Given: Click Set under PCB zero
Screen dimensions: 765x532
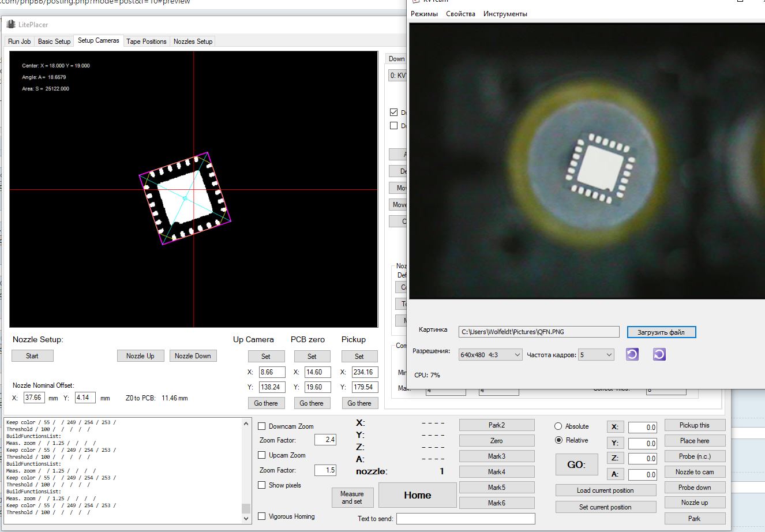Looking at the screenshot, I should (x=312, y=357).
